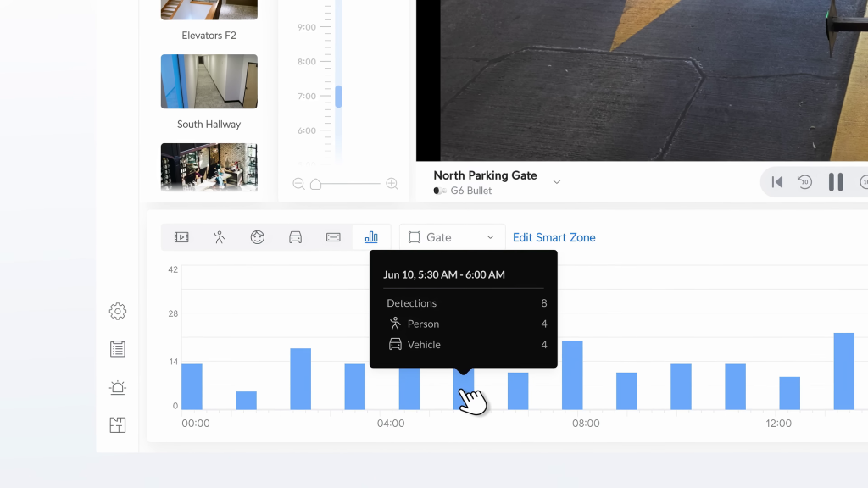Zoom in the timeline with plus magnifier
Image resolution: width=868 pixels, height=488 pixels.
click(x=392, y=184)
